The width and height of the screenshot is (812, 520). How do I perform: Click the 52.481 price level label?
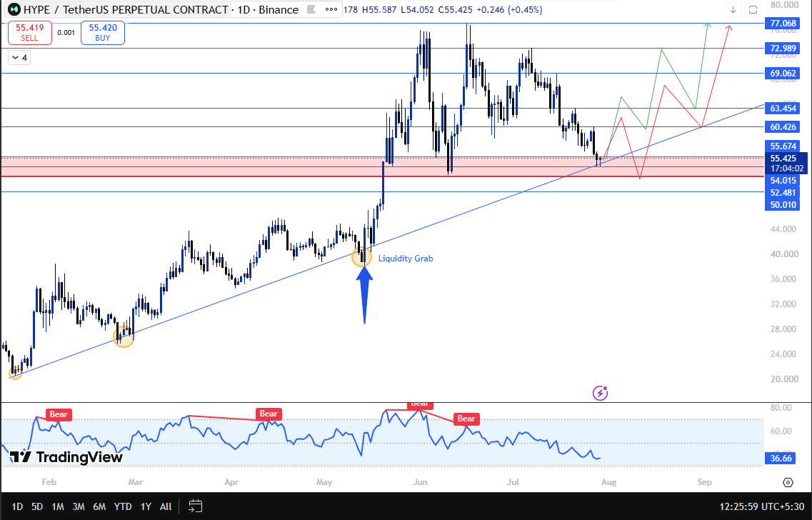coord(783,193)
